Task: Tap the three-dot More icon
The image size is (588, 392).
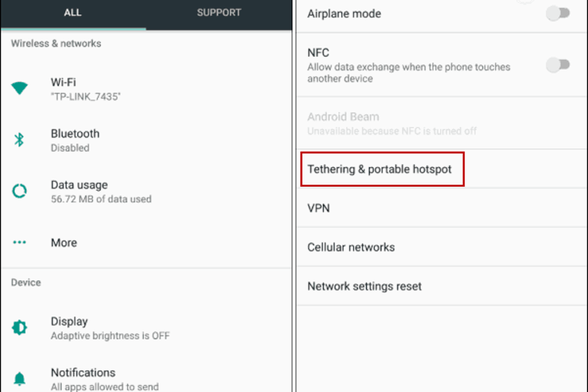Action: (19, 242)
